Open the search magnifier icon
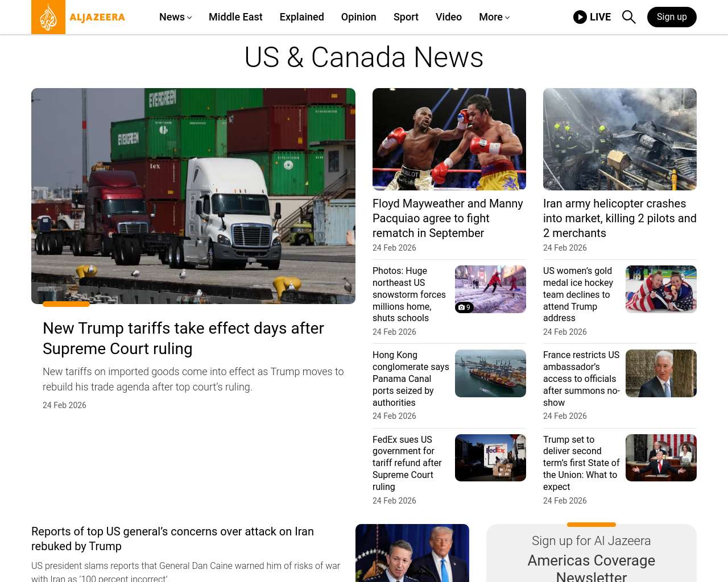Viewport: 728px width, 582px height. click(628, 17)
